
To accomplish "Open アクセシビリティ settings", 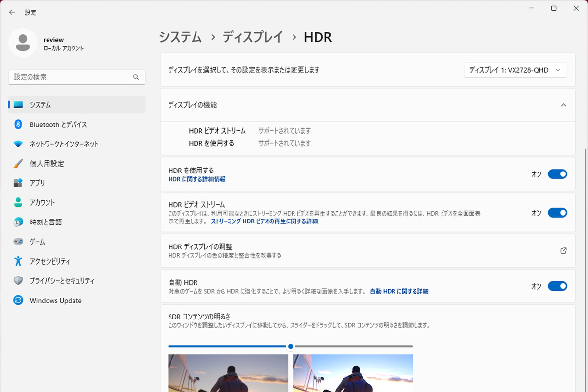I will (77, 261).
